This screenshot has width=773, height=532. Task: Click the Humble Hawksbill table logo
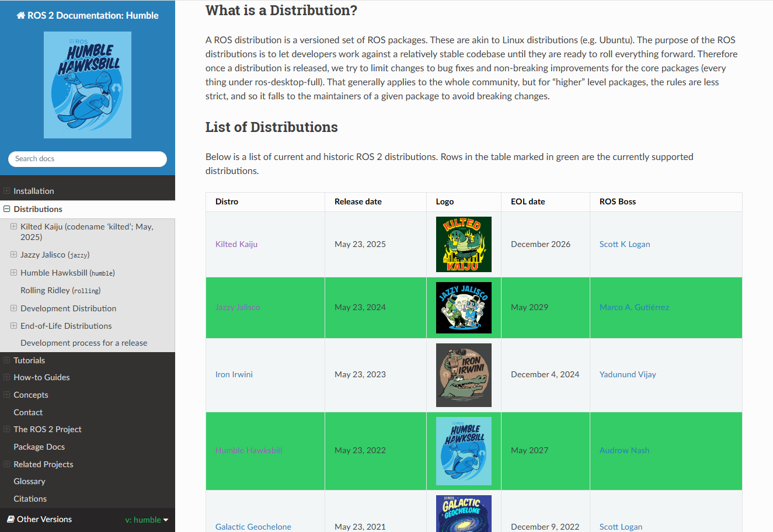(x=464, y=451)
